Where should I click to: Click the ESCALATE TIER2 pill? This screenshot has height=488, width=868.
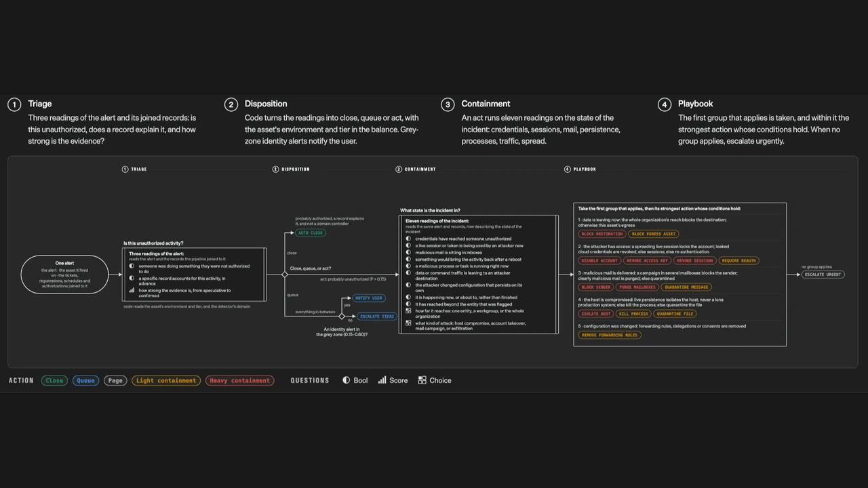pyautogui.click(x=377, y=317)
